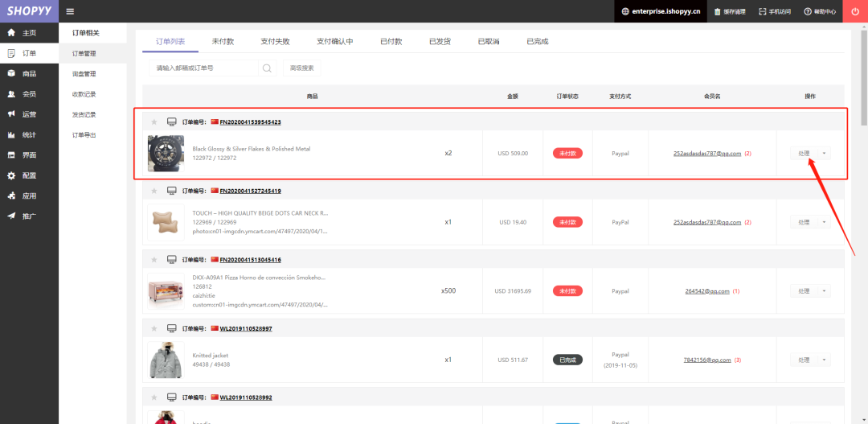Open order link FN2020041539545423
This screenshot has height=424, width=868.
tap(250, 122)
